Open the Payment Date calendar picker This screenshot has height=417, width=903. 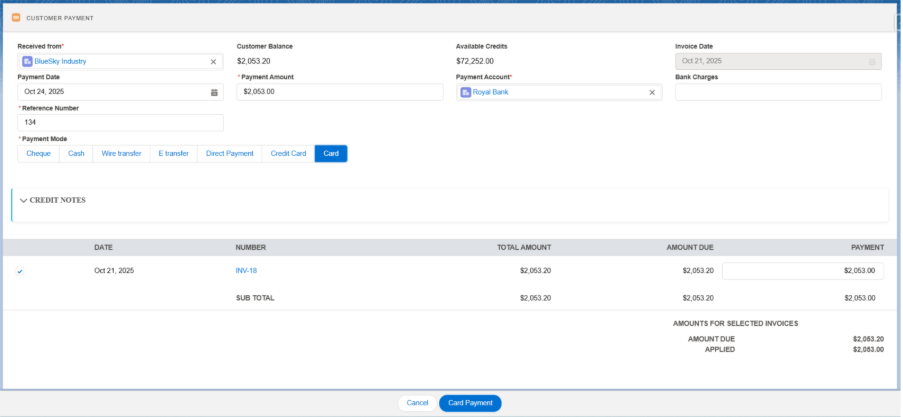(214, 92)
